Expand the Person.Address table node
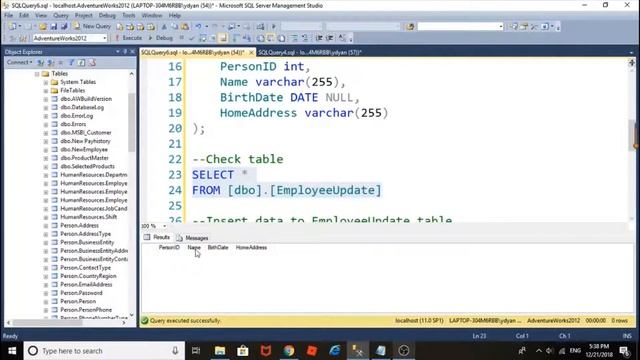This screenshot has height=360, width=640. click(x=46, y=226)
